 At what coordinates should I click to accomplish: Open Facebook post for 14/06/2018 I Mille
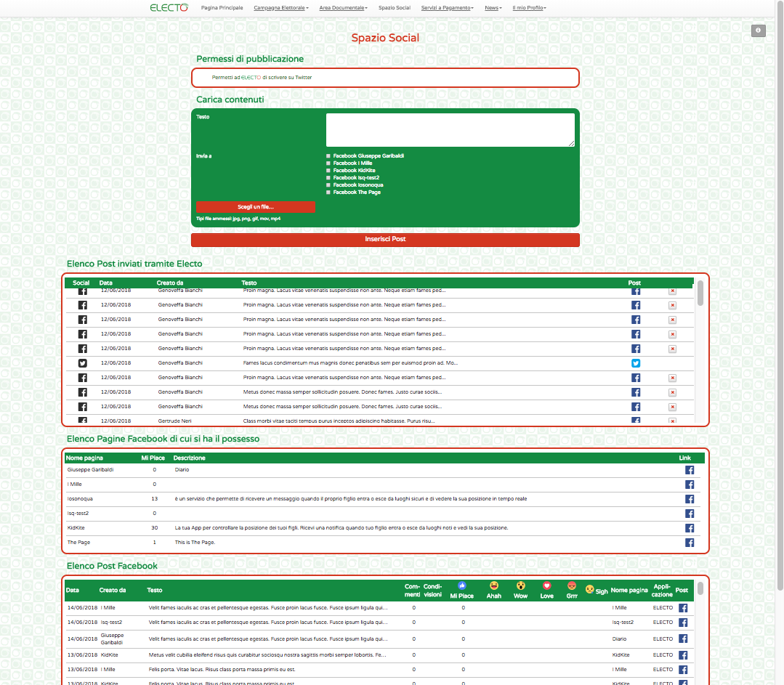[x=683, y=608]
